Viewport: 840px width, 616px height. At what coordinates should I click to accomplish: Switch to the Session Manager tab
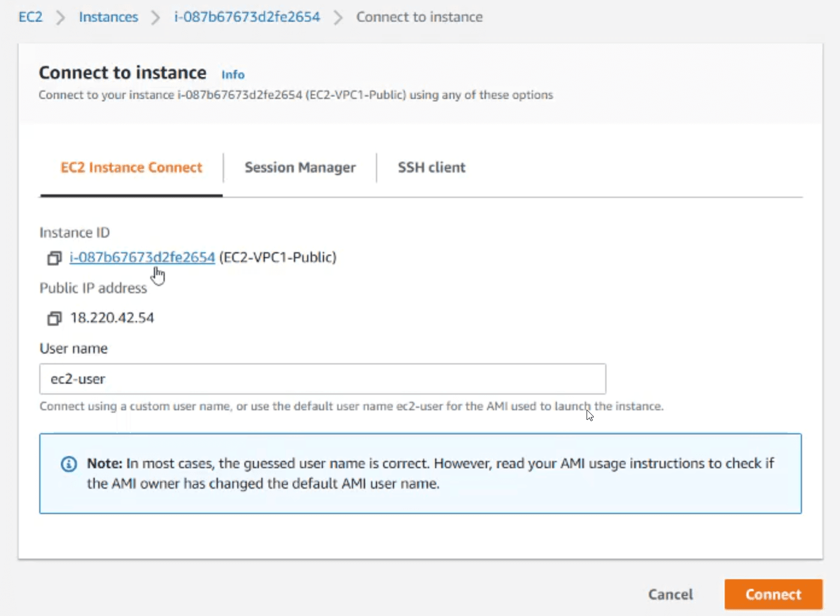click(x=300, y=168)
